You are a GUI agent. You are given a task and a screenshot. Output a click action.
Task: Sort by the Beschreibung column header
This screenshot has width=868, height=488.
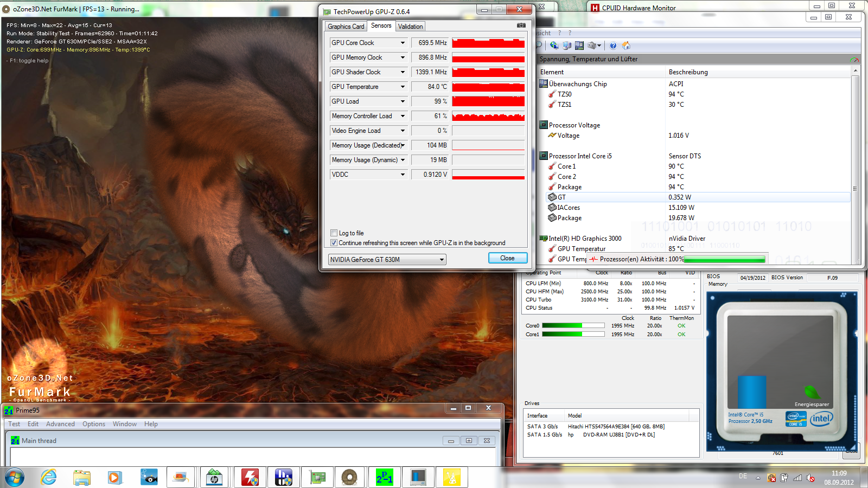(x=758, y=72)
